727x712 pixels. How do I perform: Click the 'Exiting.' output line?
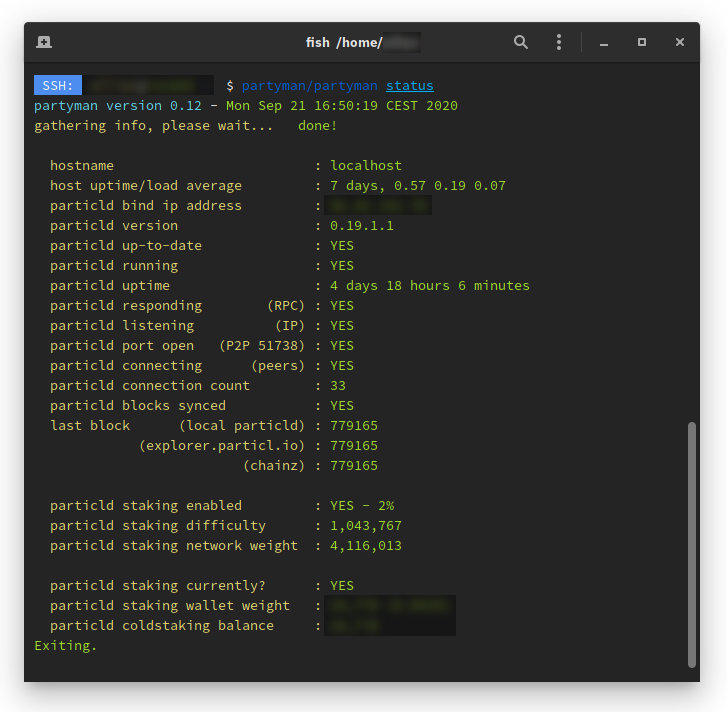pyautogui.click(x=66, y=646)
